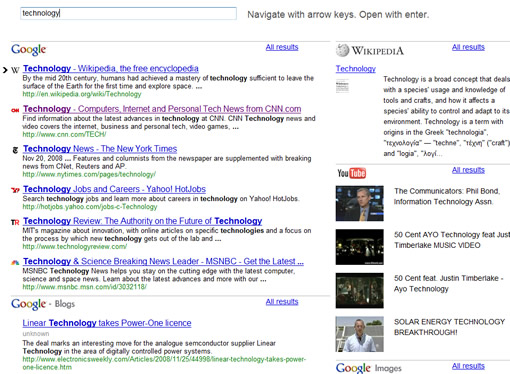Click the MSNBC peacock favicon

(x=15, y=263)
